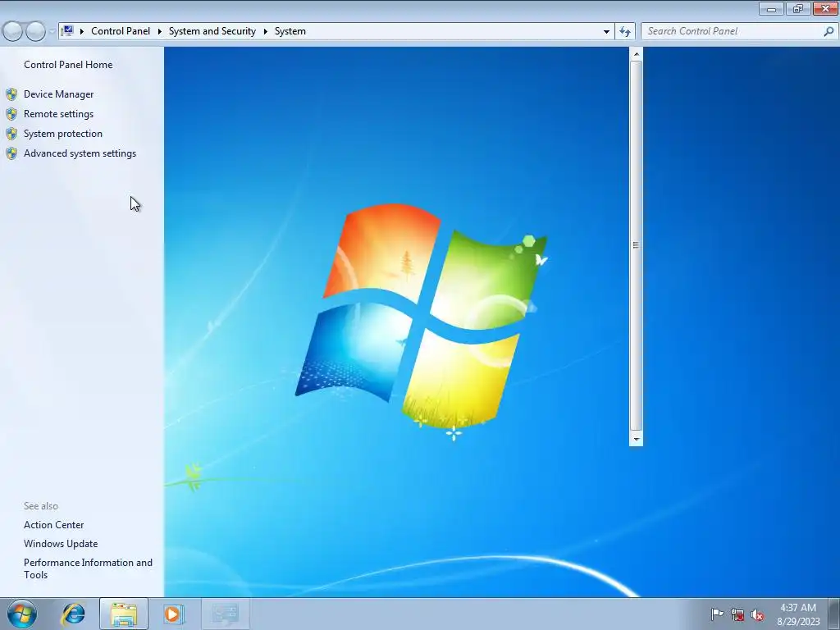Image resolution: width=840 pixels, height=630 pixels.
Task: Open Performance Information and Tools link
Action: [88, 568]
